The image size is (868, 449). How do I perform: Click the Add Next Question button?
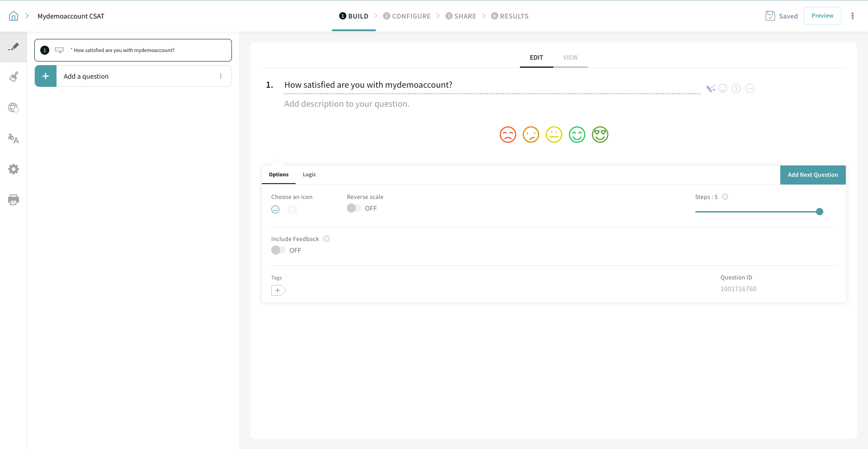tap(812, 175)
